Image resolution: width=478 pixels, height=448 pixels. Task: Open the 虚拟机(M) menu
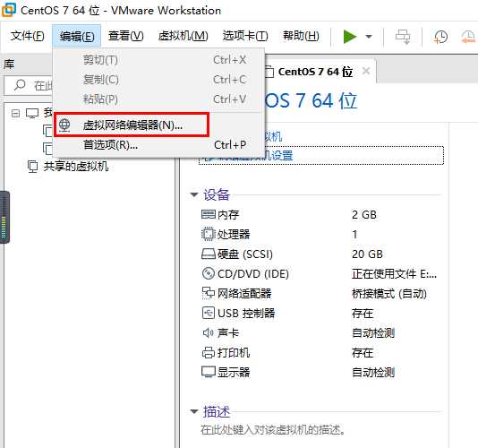[183, 36]
